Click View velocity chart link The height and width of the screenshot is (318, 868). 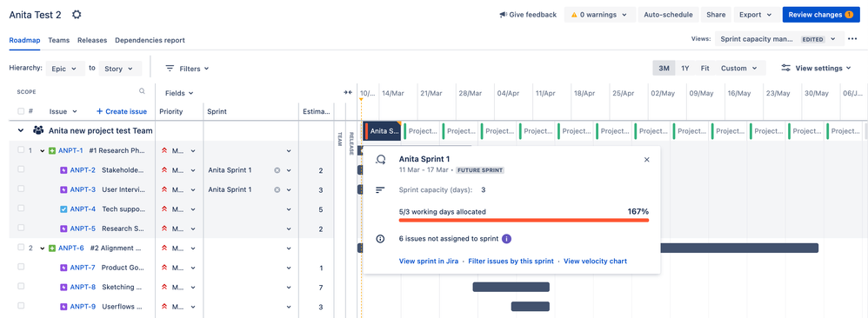click(595, 261)
